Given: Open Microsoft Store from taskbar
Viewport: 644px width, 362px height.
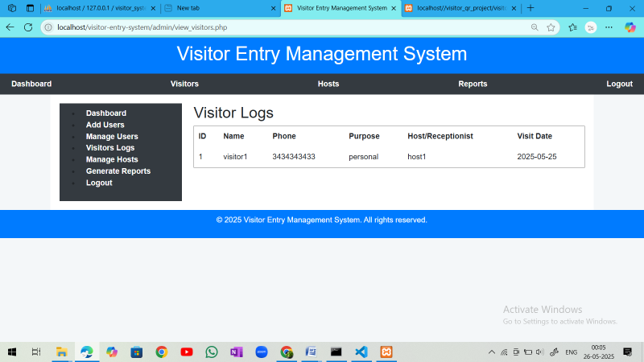Looking at the screenshot, I should click(x=137, y=352).
